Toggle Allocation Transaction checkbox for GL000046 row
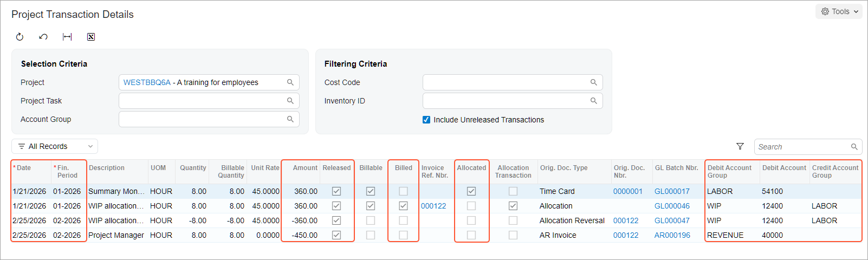868x260 pixels. click(x=513, y=206)
